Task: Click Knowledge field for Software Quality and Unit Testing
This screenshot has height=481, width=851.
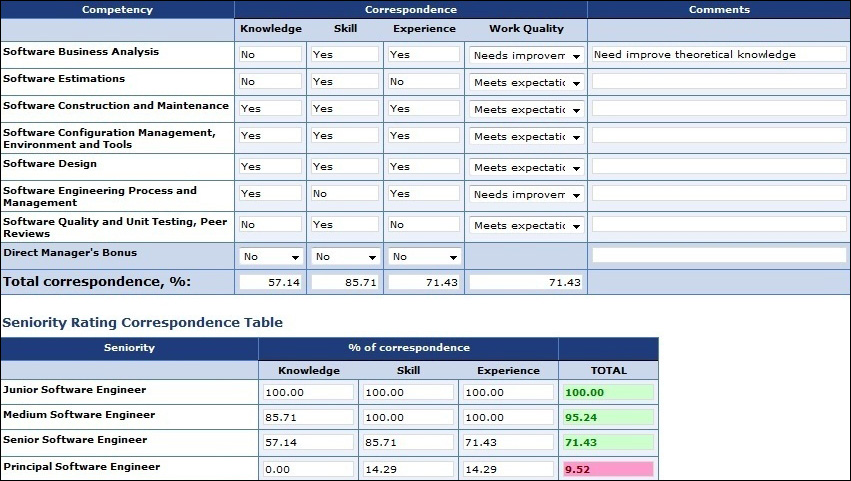Action: tap(270, 224)
